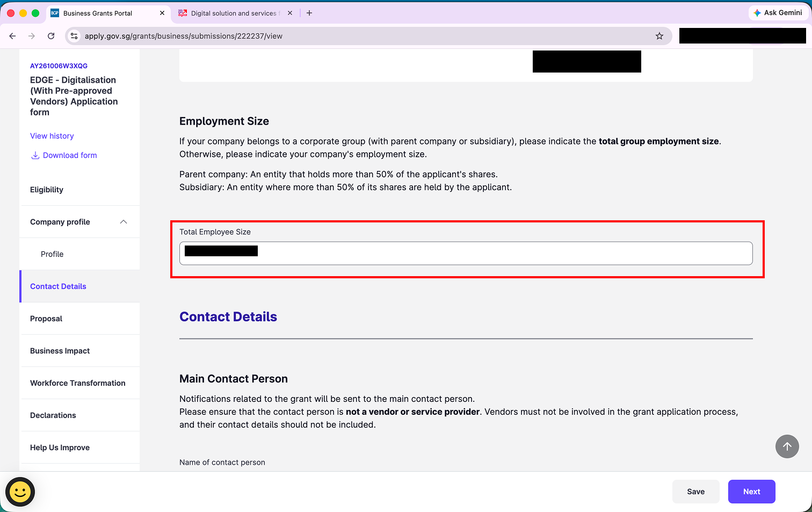The height and width of the screenshot is (512, 812).
Task: Switch to the Digital solution and services tab
Action: click(x=235, y=13)
